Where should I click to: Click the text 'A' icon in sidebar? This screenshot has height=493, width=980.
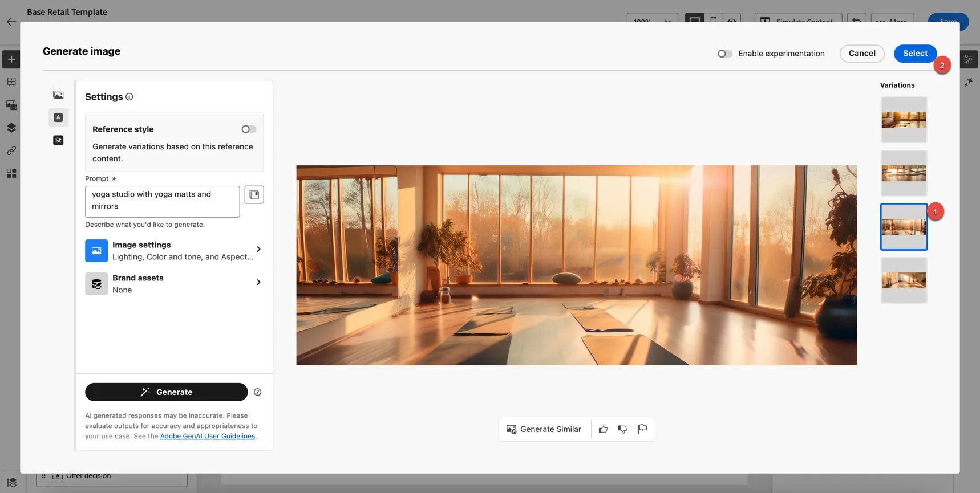tap(58, 117)
